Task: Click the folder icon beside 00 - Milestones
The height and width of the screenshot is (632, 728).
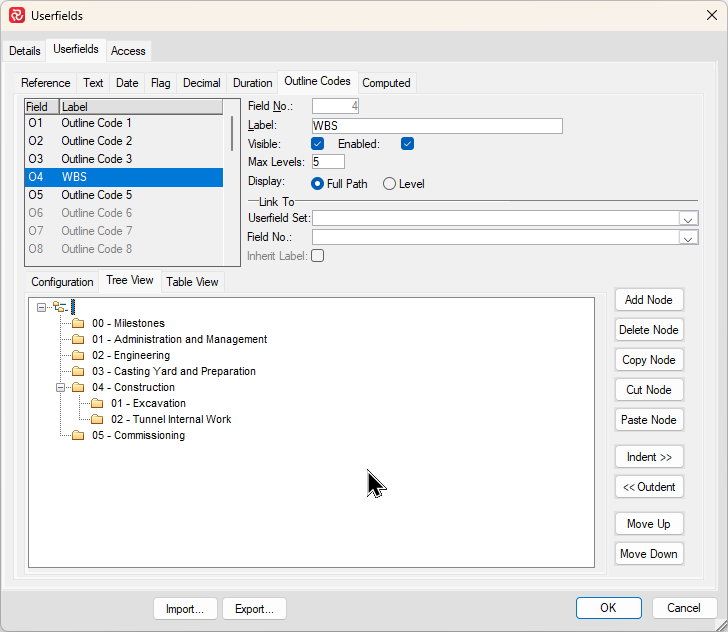Action: coord(78,323)
